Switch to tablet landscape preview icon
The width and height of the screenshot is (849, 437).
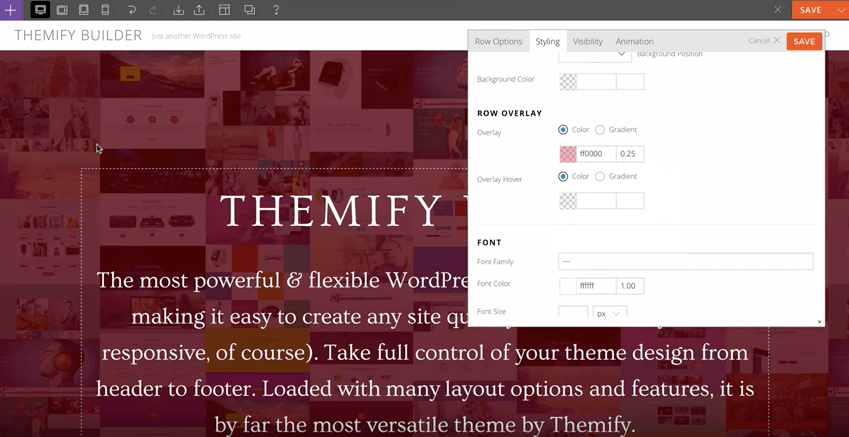pyautogui.click(x=62, y=10)
